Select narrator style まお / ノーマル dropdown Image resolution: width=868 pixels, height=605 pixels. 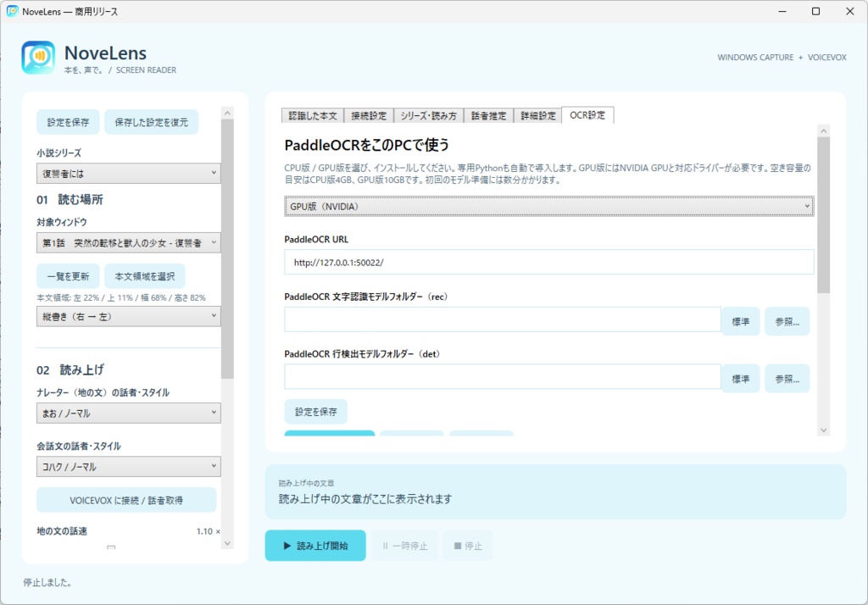coord(129,413)
